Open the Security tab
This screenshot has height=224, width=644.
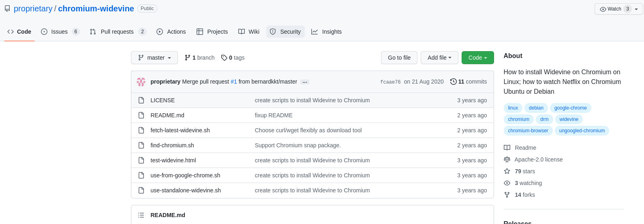[x=285, y=32]
